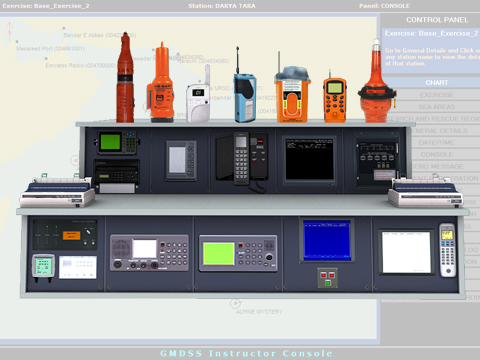
Task: Select CONSOLE in control panel
Action: coord(437,155)
